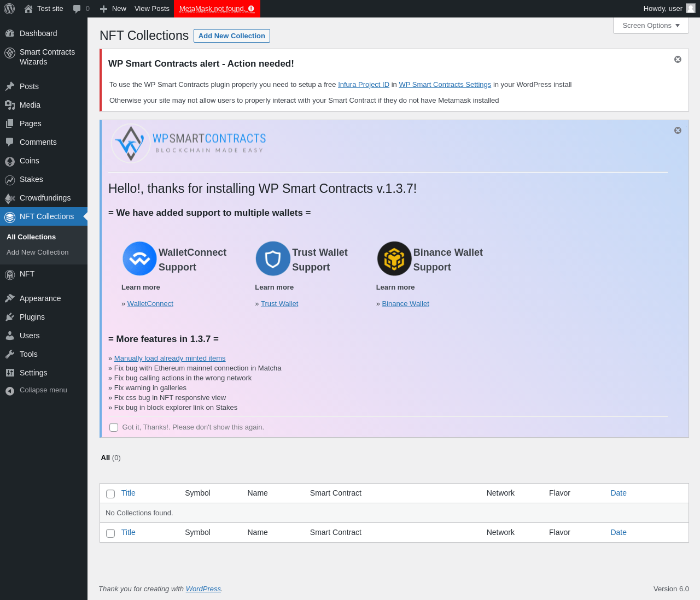Open the Infura Project ID link
Image resolution: width=700 pixels, height=600 pixels.
pos(364,85)
